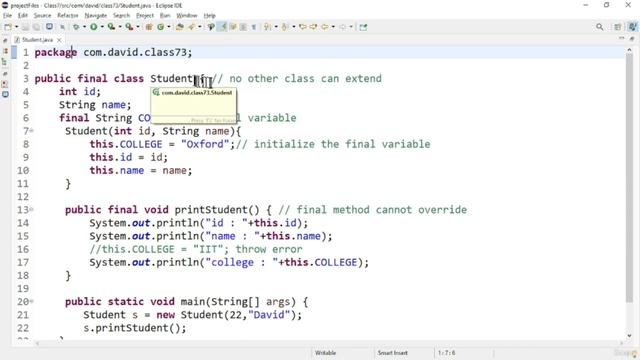
Task: Open the Source menu
Action: coord(42,16)
